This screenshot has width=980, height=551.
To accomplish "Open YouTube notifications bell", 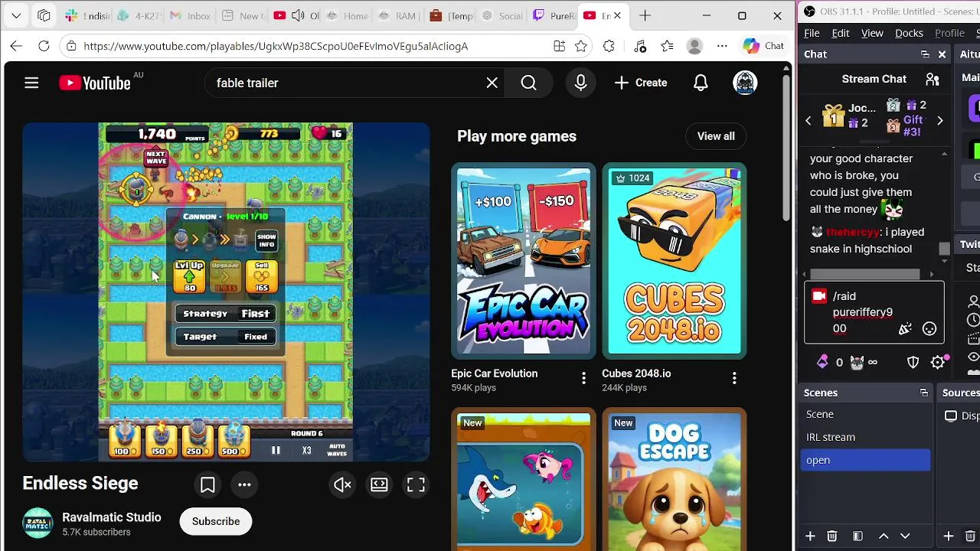I will coord(701,83).
